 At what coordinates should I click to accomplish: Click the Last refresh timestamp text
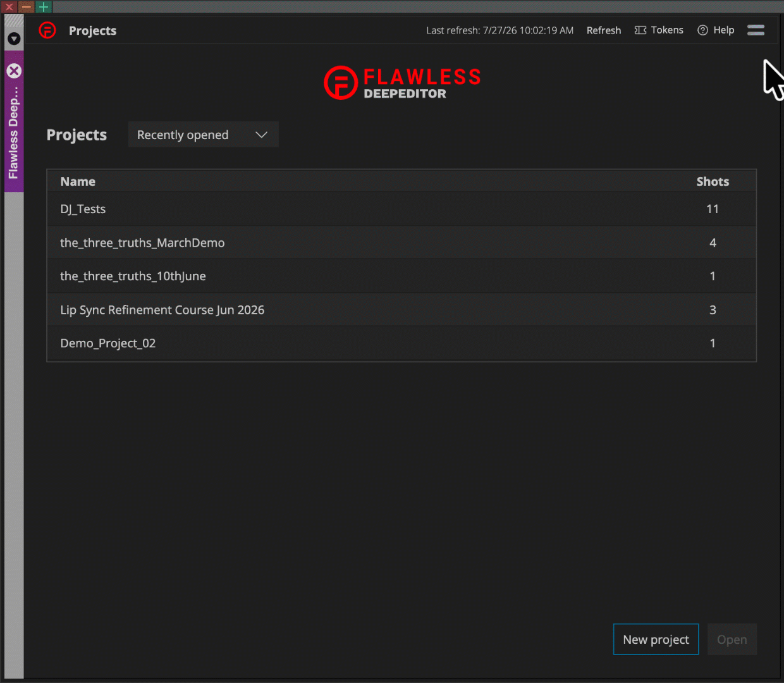[499, 30]
